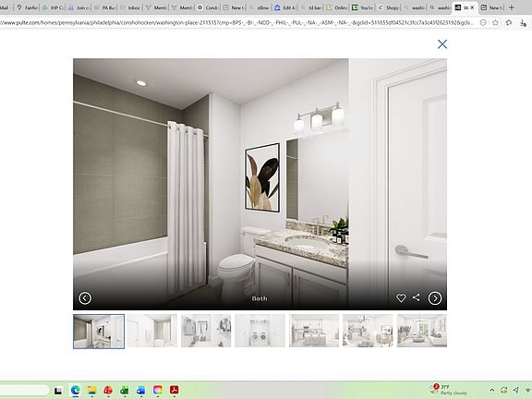Open File Explorer from the taskbar
Viewport: 532px width, 399px height.
coord(91,390)
